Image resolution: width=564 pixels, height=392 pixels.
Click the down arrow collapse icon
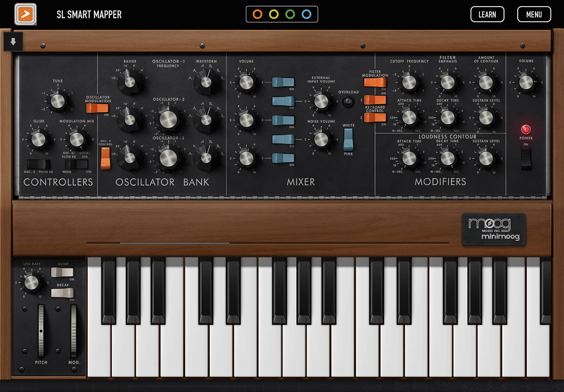(13, 42)
